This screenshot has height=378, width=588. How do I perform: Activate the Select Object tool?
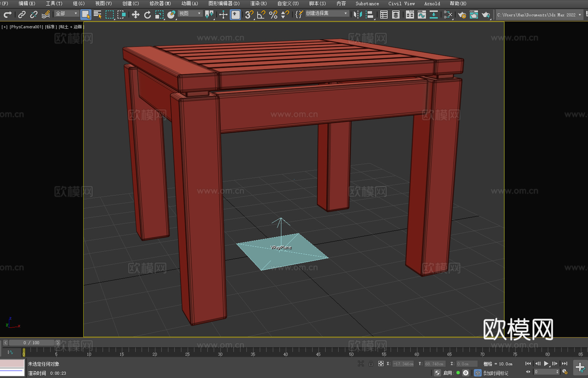[x=86, y=14]
